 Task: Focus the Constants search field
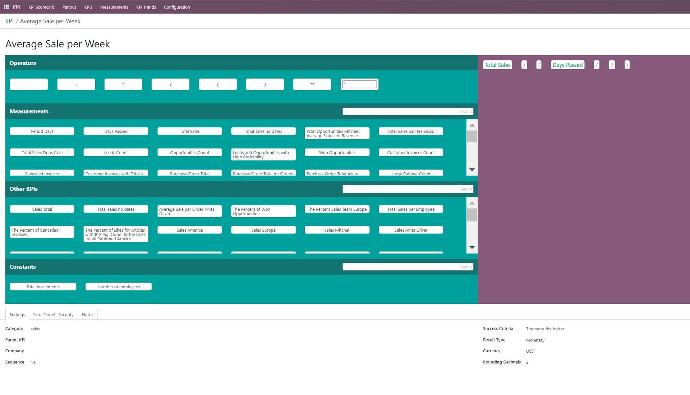[408, 267]
